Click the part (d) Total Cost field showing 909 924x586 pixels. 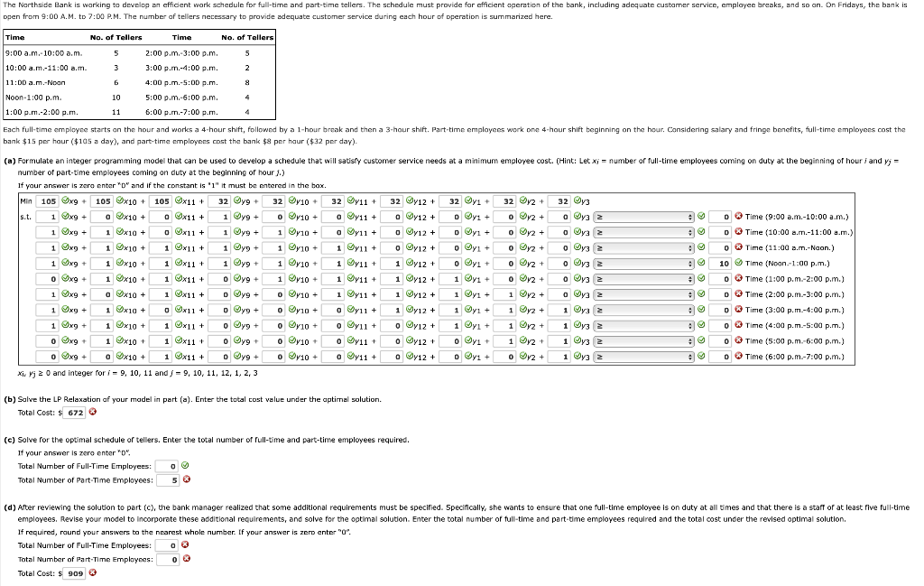tap(74, 573)
